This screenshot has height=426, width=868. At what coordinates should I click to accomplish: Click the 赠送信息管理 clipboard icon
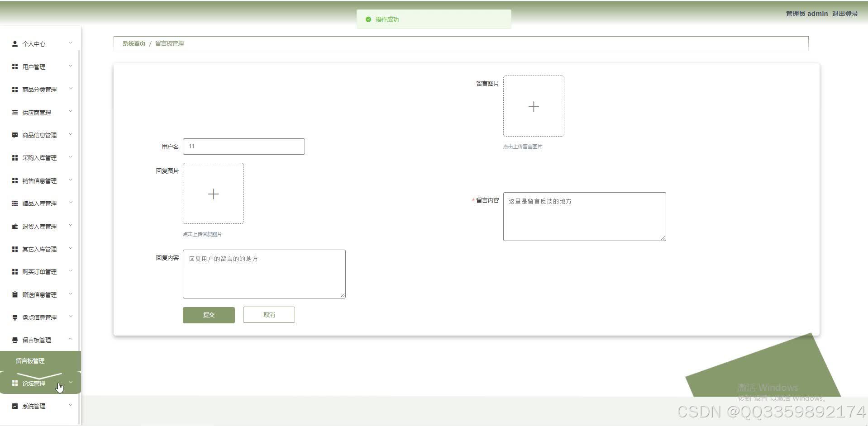point(15,294)
